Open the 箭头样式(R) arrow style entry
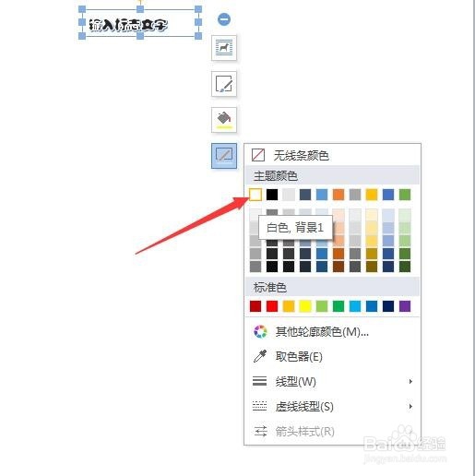The height and width of the screenshot is (476, 475). 333,432
